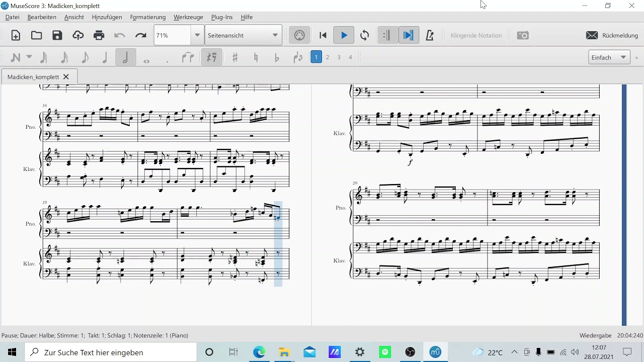This screenshot has height=362, width=644.
Task: Redo the last action
Action: [140, 35]
